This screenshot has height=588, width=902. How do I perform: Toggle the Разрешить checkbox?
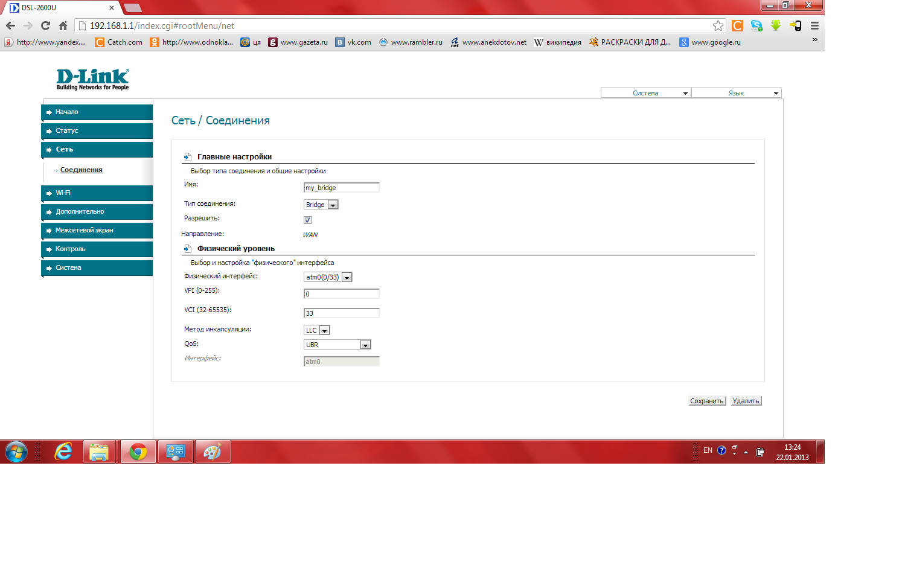(308, 220)
